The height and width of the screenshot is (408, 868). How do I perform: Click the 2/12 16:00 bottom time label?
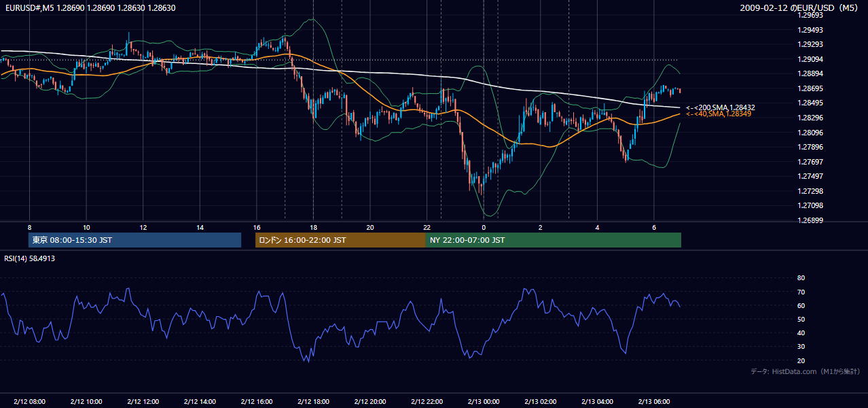click(x=256, y=402)
